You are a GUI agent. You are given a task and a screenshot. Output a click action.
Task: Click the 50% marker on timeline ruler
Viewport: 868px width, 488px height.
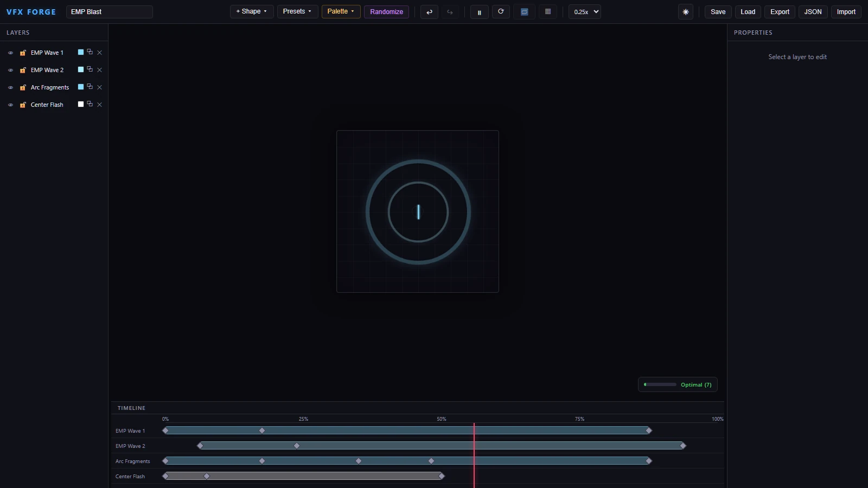442,419
